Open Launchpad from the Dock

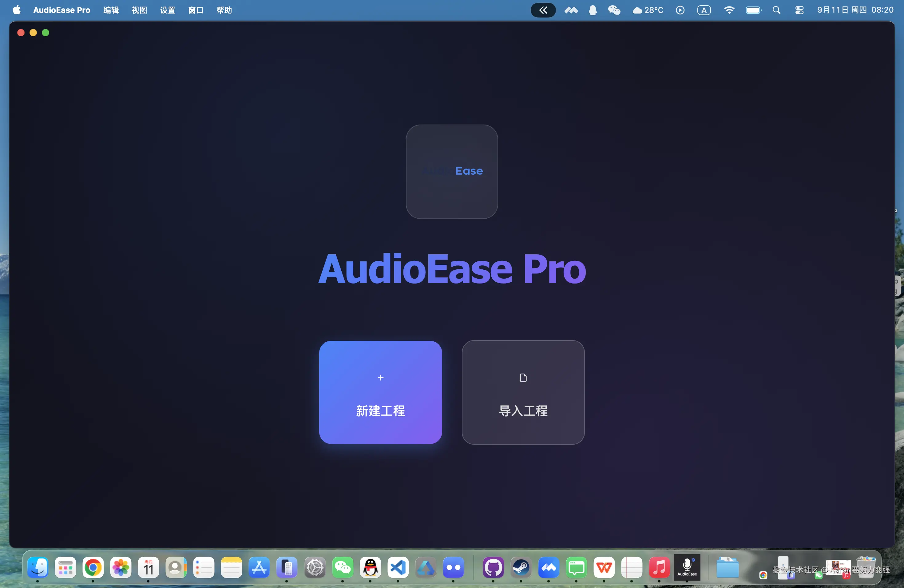[x=65, y=567]
